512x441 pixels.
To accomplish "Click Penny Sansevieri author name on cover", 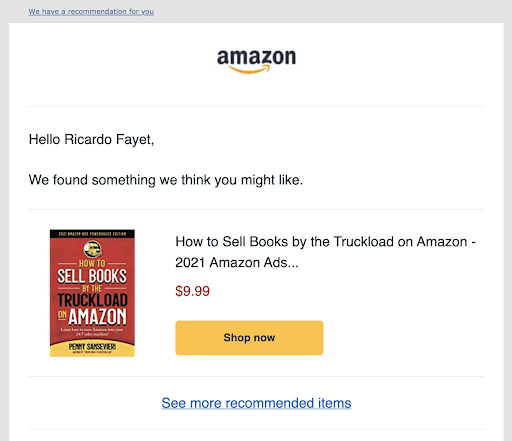I will (x=92, y=347).
